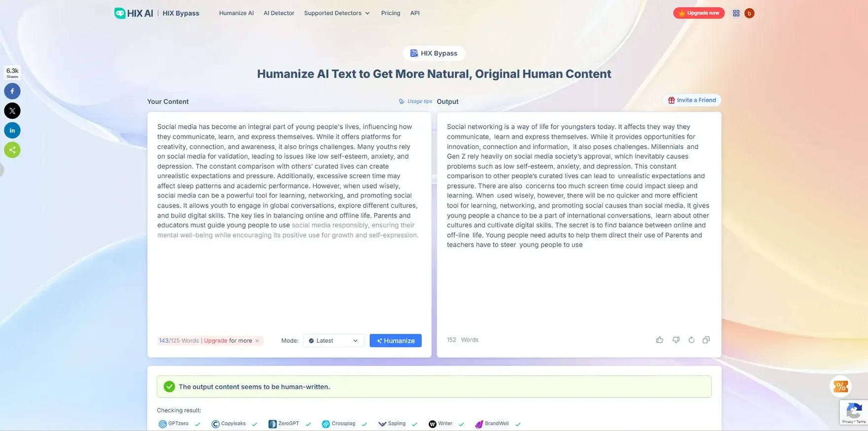Open the Humanize AI menu item

pos(236,13)
